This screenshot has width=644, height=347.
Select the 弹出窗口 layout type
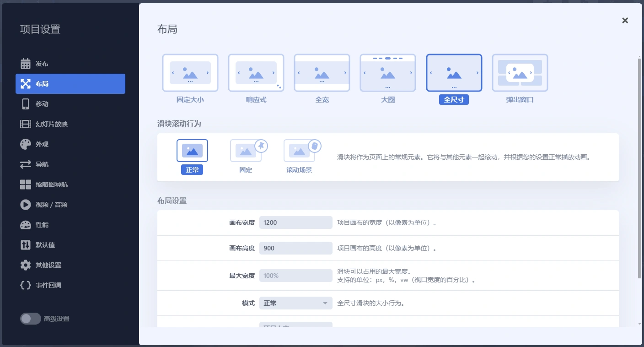click(x=520, y=73)
